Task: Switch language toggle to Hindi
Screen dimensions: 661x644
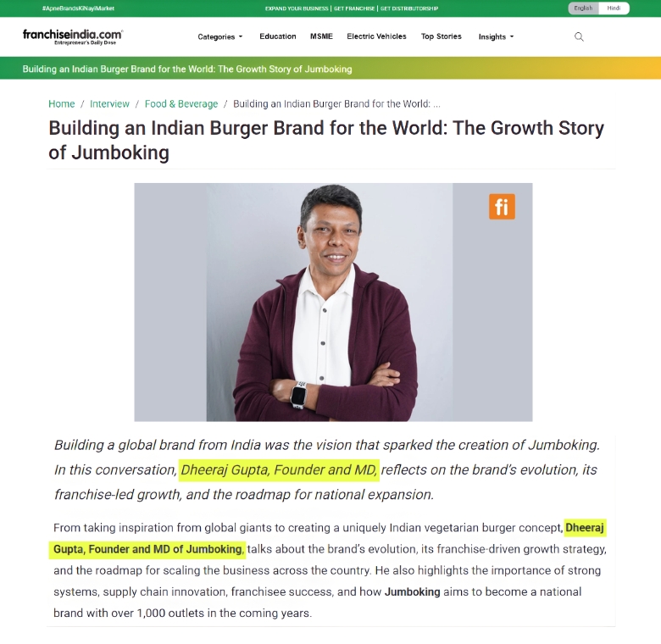Action: point(614,8)
